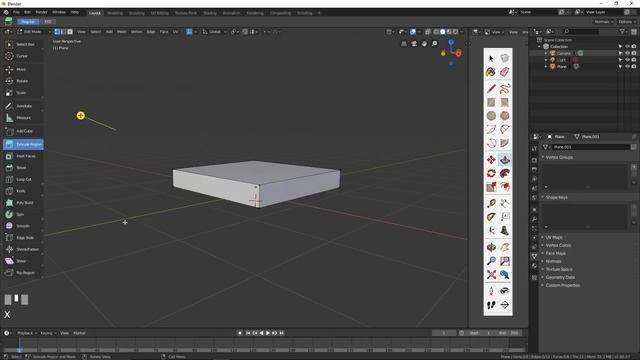Image resolution: width=640 pixels, height=360 pixels.
Task: Enable face select mode
Action: pyautogui.click(x=70, y=32)
